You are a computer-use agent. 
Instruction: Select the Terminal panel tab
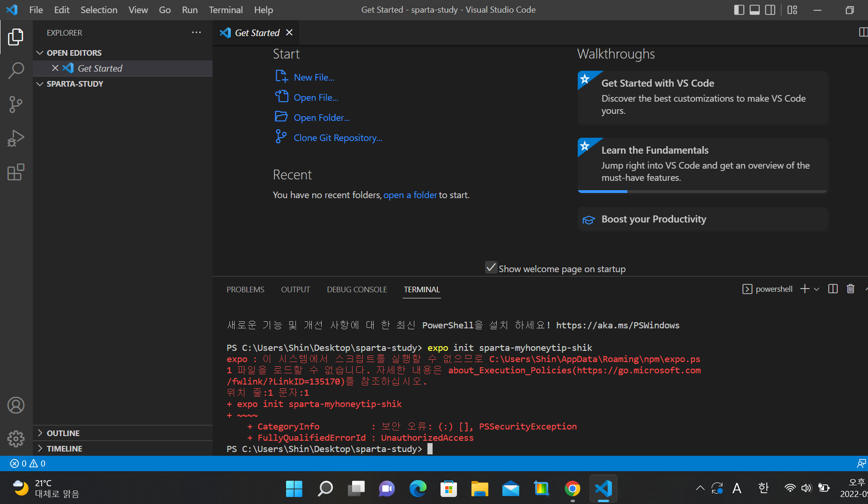click(422, 289)
